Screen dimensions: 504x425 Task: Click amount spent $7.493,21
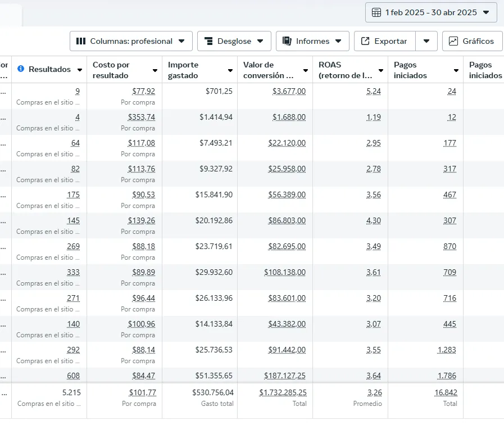coord(216,143)
